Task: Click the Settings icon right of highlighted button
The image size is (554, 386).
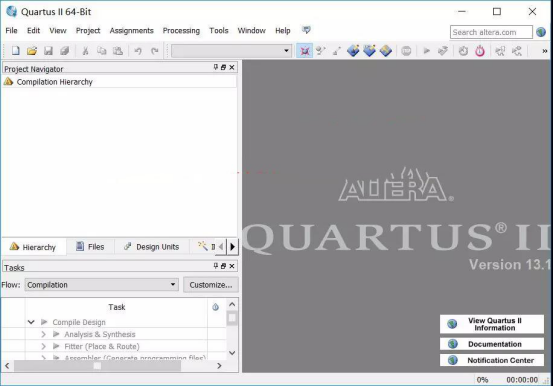Action: [x=320, y=51]
